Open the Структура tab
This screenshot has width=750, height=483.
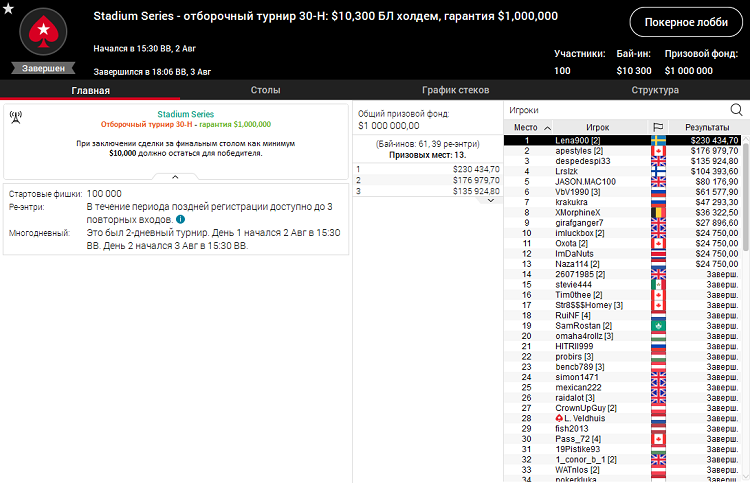click(655, 90)
